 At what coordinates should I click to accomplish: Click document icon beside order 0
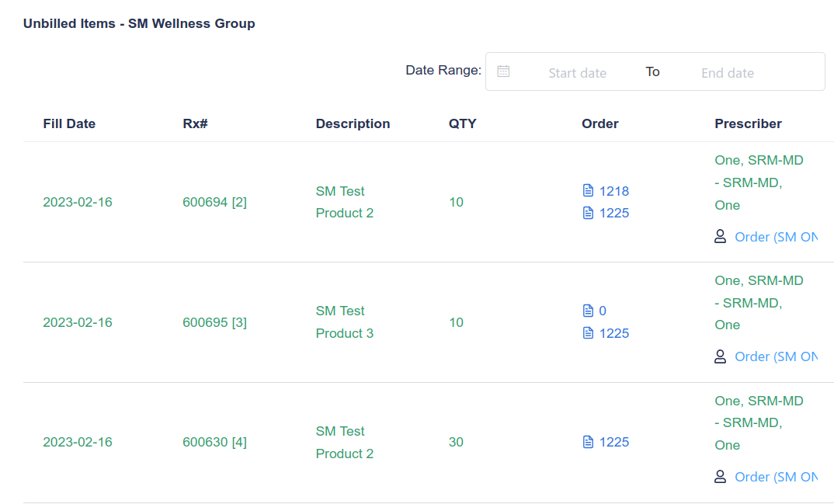click(588, 311)
